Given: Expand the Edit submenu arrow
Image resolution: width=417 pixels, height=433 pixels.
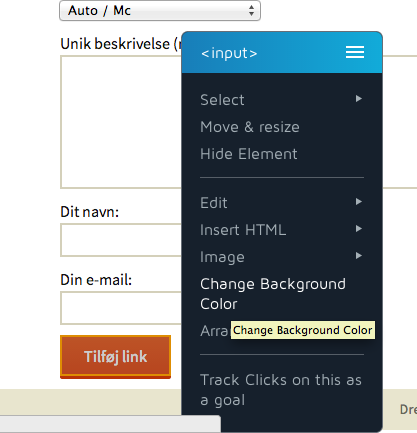Looking at the screenshot, I should pos(359,201).
